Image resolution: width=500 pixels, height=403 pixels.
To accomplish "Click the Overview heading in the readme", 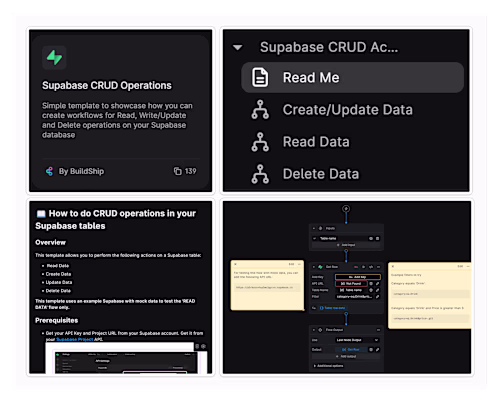I will coord(50,242).
